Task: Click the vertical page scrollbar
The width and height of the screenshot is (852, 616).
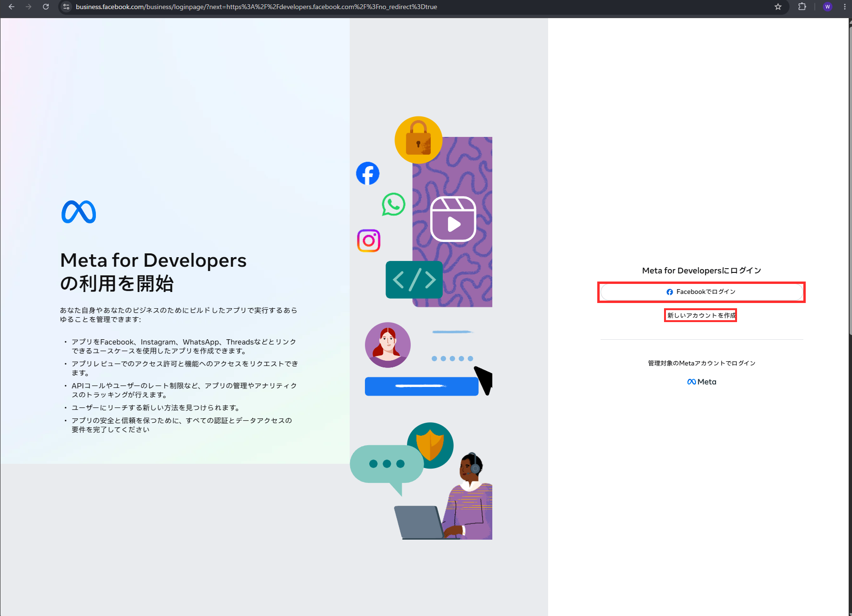Action: (x=850, y=181)
